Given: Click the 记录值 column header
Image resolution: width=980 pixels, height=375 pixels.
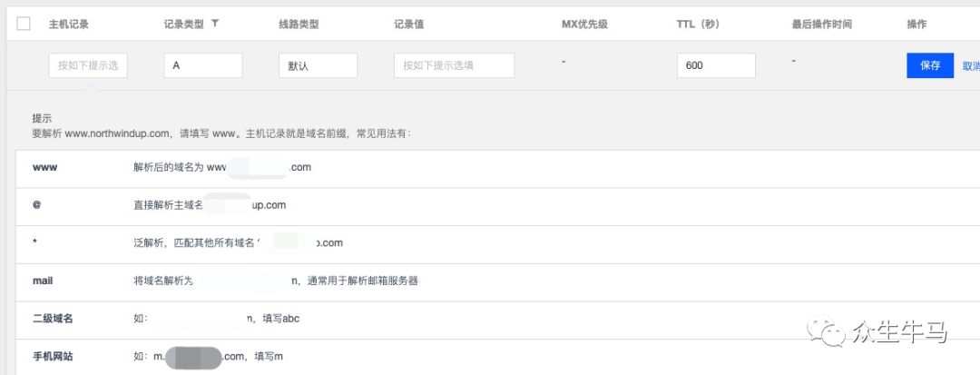Looking at the screenshot, I should click(x=409, y=25).
